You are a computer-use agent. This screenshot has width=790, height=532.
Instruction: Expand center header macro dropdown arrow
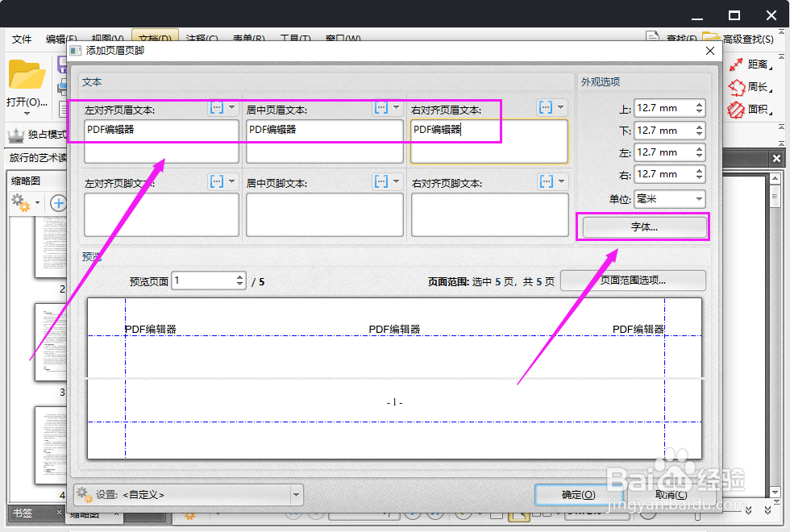tap(396, 107)
